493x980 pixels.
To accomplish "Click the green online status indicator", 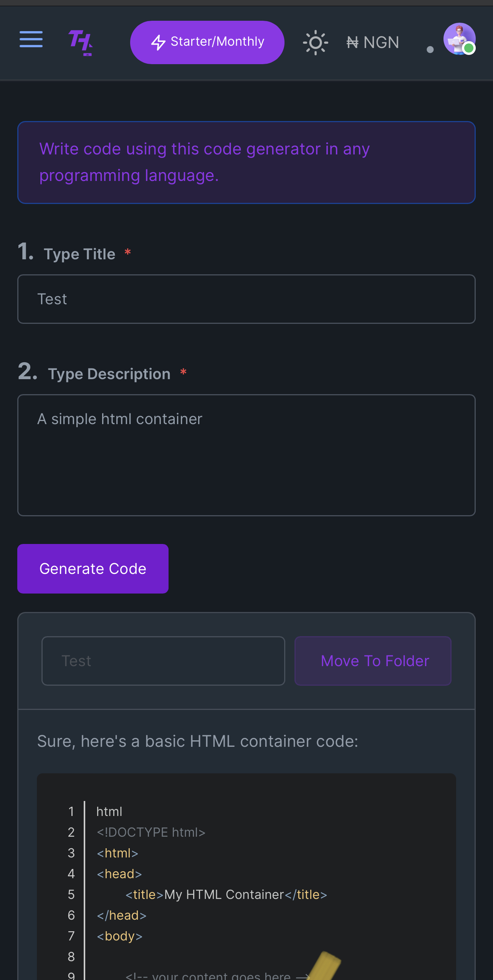I will [468, 48].
